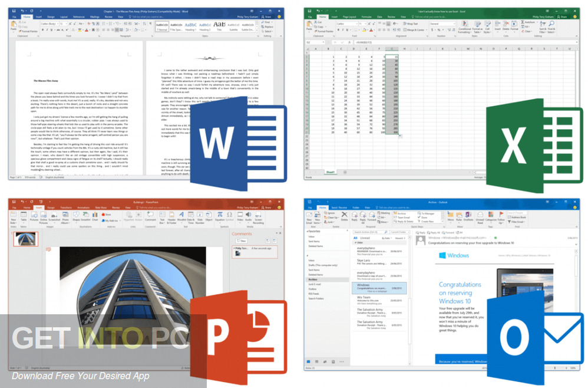Click the Undo icon in Excel's title bar

click(x=318, y=11)
